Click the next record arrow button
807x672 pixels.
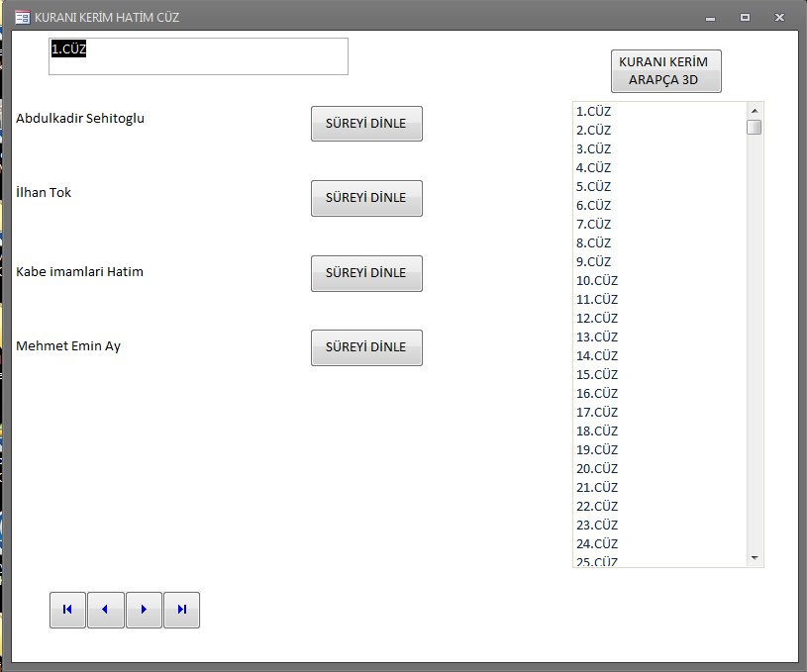(144, 610)
